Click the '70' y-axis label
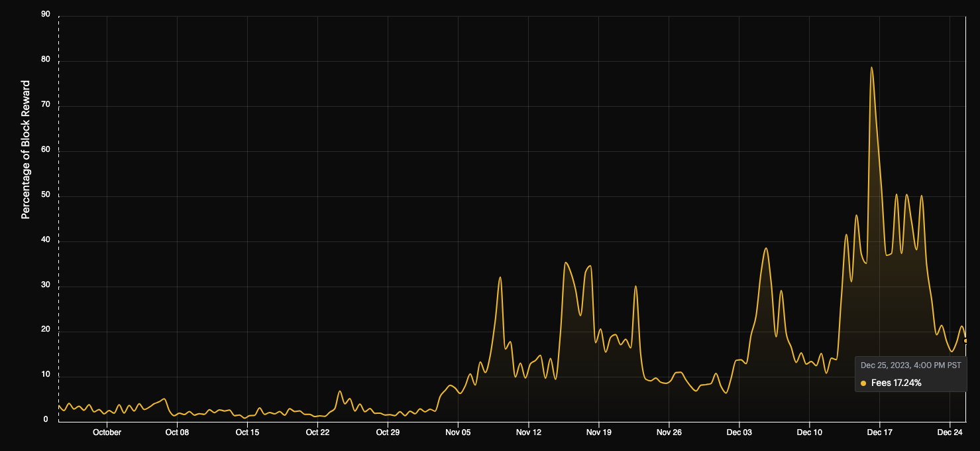The width and height of the screenshot is (980, 451). coord(46,104)
